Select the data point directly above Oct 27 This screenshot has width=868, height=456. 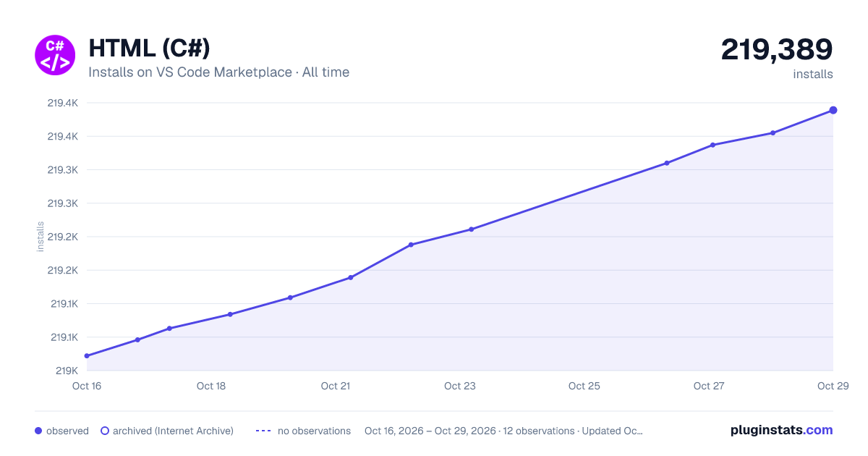(712, 145)
